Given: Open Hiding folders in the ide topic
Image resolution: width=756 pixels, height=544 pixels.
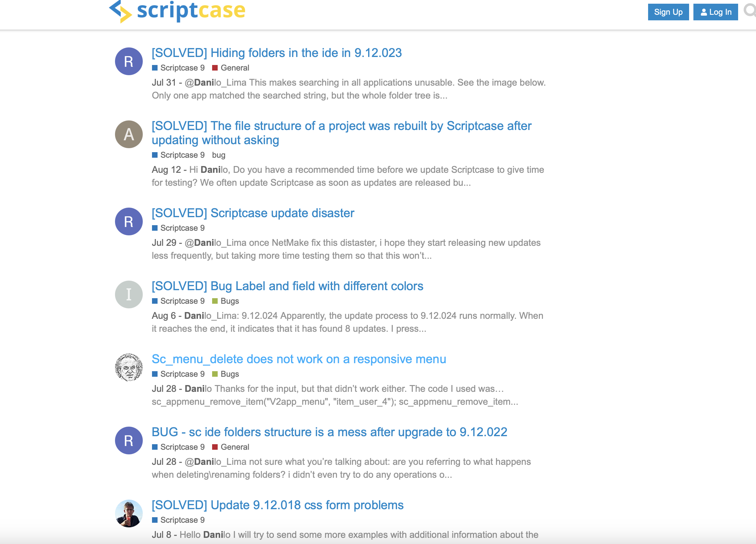Looking at the screenshot, I should (277, 53).
